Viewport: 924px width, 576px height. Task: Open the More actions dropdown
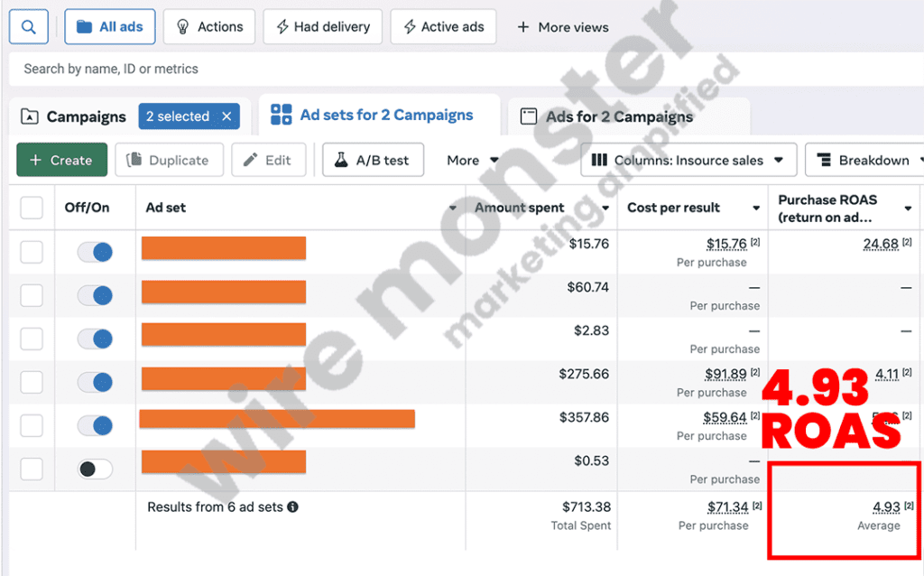471,161
